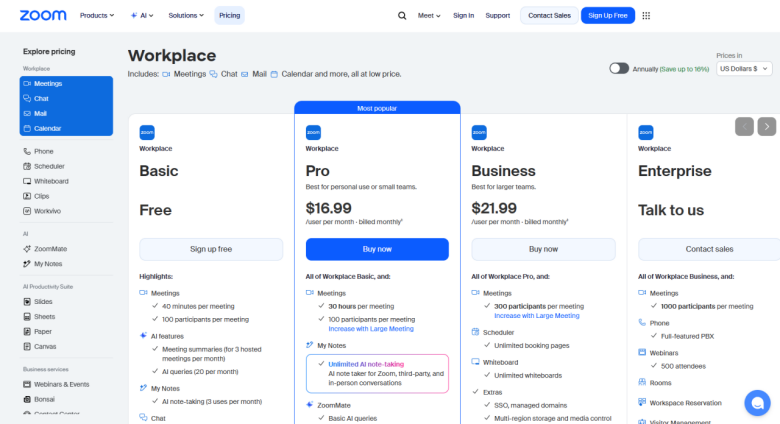Select Scheduler icon in sidebar
Image resolution: width=780 pixels, height=424 pixels.
[27, 166]
